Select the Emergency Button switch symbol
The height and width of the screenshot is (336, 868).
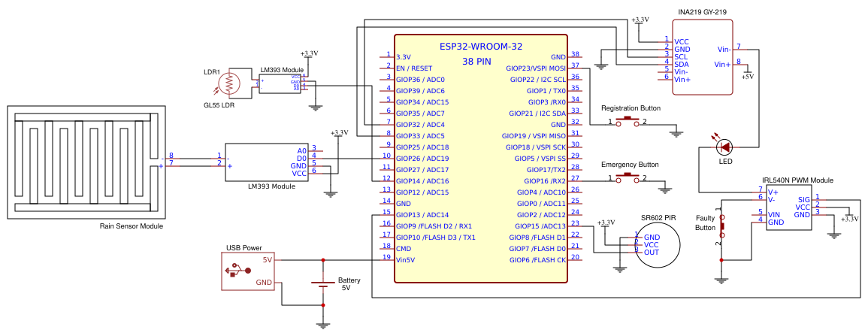point(628,177)
